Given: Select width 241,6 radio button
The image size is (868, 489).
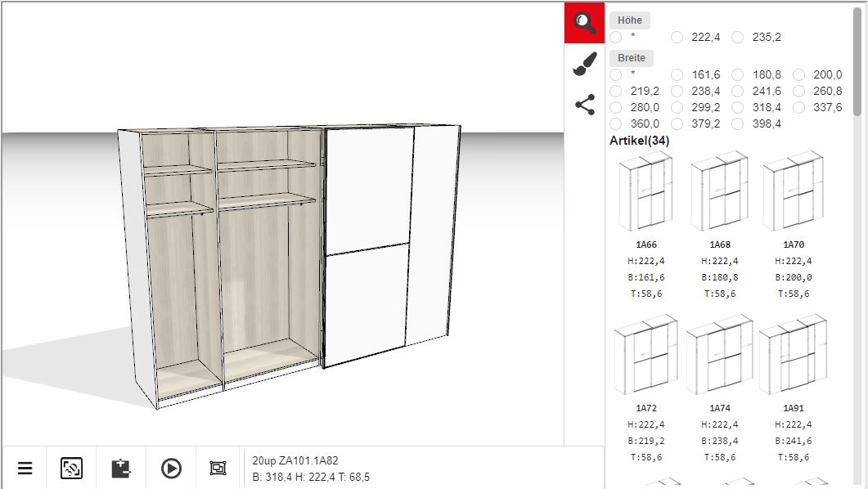Looking at the screenshot, I should tap(737, 91).
